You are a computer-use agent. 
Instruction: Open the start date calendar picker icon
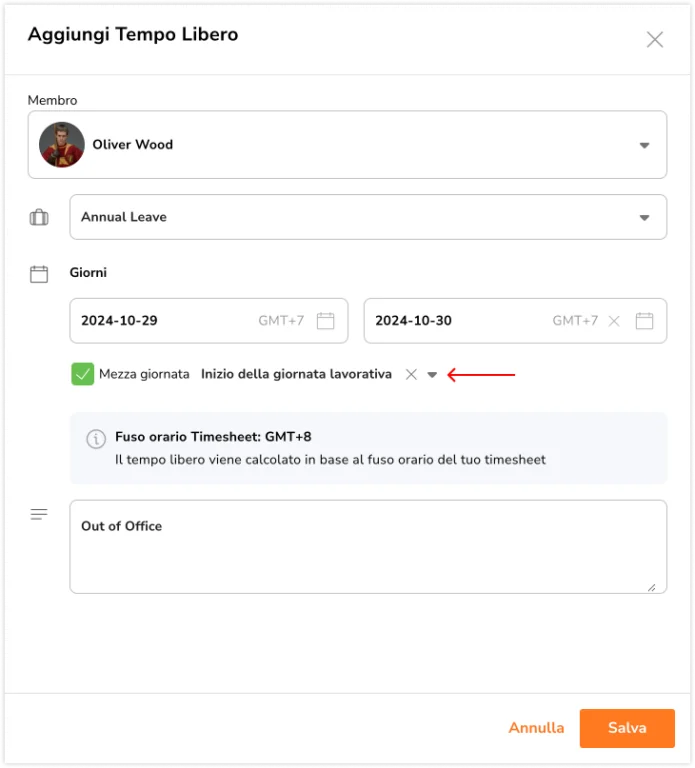(x=326, y=321)
